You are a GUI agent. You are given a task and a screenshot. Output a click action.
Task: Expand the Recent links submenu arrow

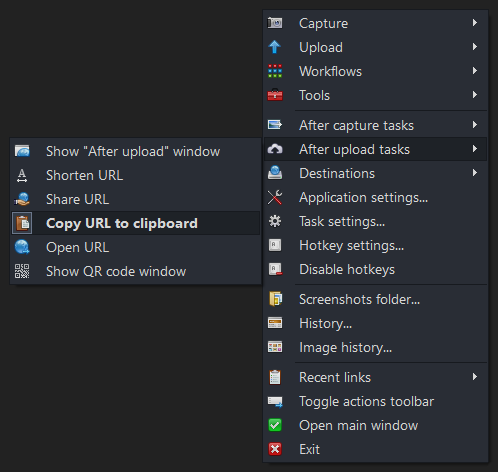click(x=475, y=377)
